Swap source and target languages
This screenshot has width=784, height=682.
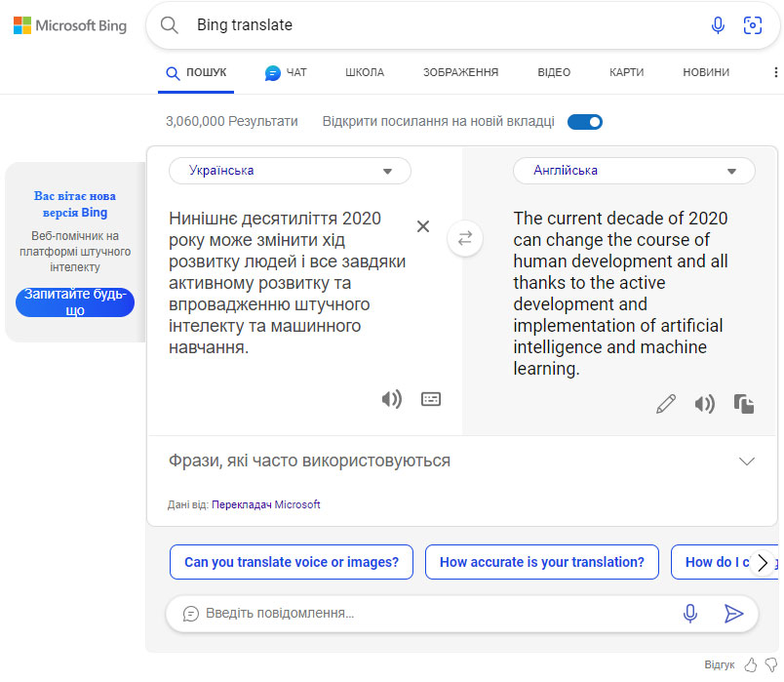tap(465, 238)
